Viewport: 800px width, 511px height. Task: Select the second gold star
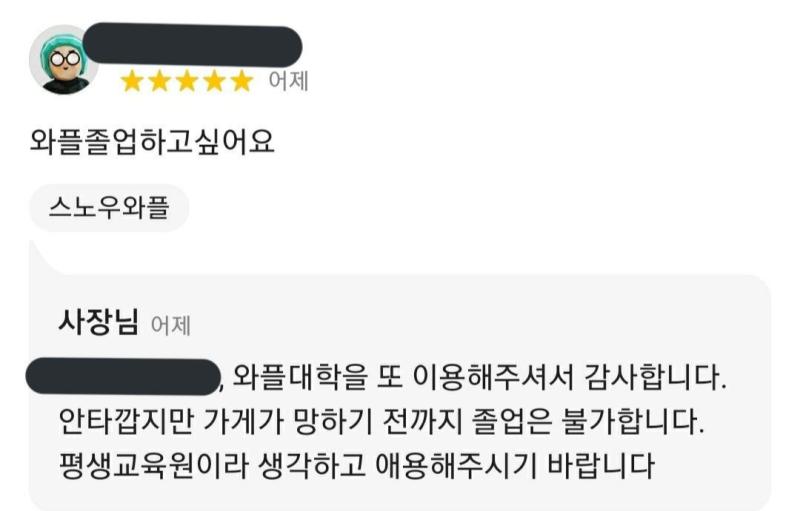click(x=160, y=81)
